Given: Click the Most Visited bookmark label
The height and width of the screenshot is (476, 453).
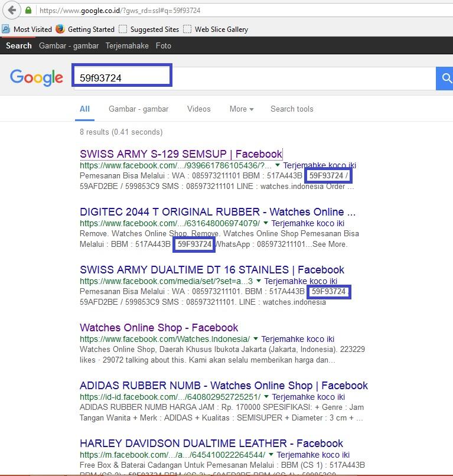Looking at the screenshot, I should coord(33,30).
